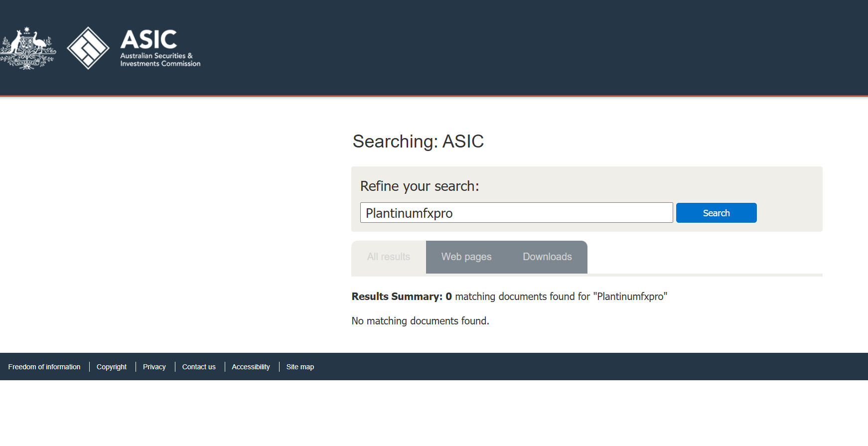This screenshot has height=446, width=868.
Task: Focus the search box containing Plantinumfxpro
Action: tap(516, 213)
